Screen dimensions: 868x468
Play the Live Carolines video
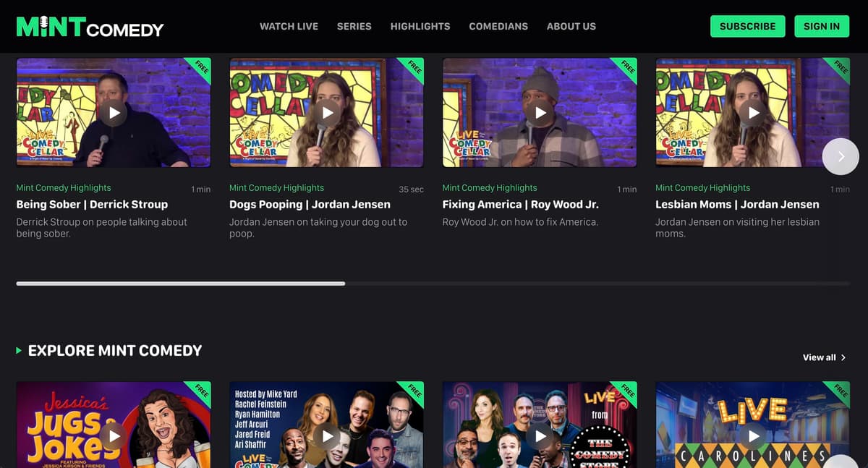tap(753, 436)
